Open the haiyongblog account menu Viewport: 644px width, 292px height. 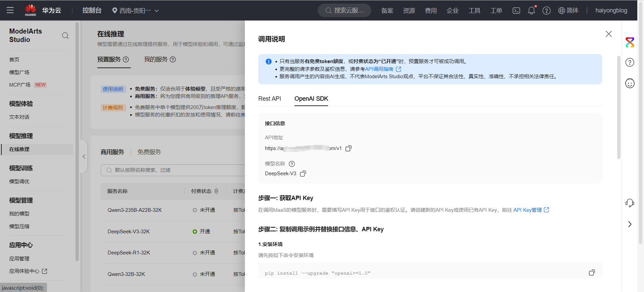(611, 10)
